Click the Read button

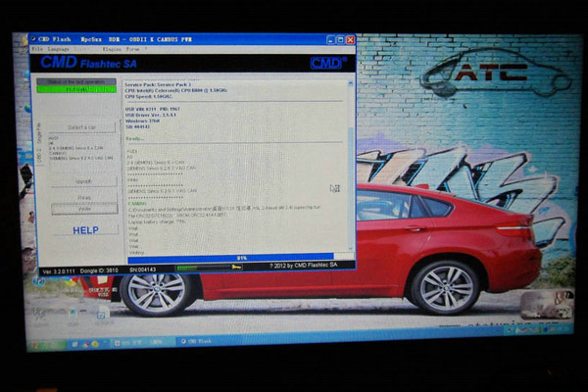84,197
